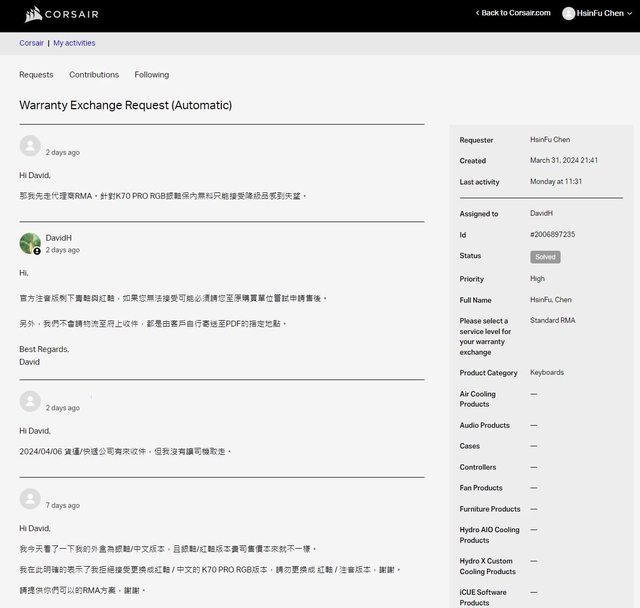Click the 7 days ago timestamp
The width and height of the screenshot is (640, 608).
pos(63,506)
